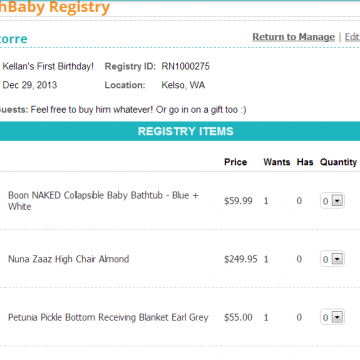
Task: Click the REGISTRY ITEMS header banner
Action: [x=180, y=131]
